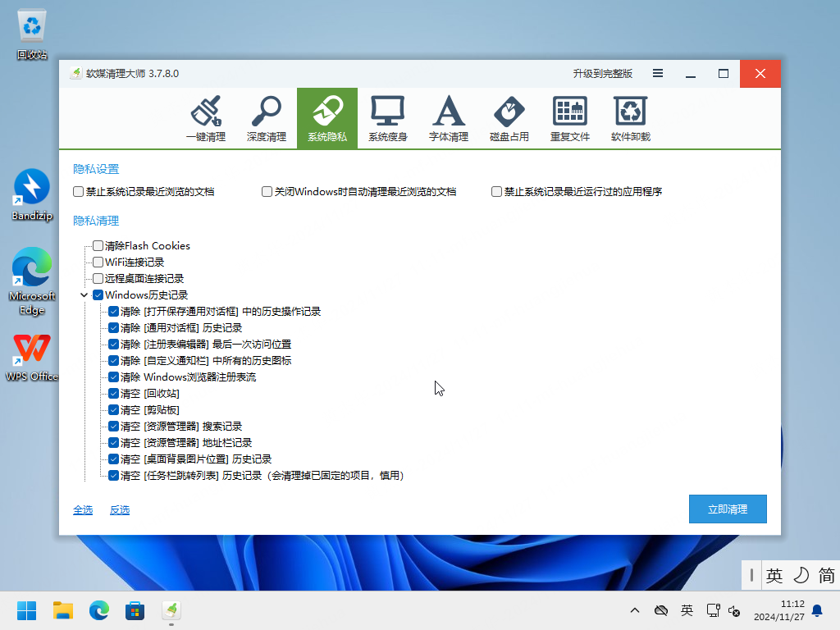840x630 pixels.
Task: Open the WPS Office desktop shortcut
Action: click(32, 358)
